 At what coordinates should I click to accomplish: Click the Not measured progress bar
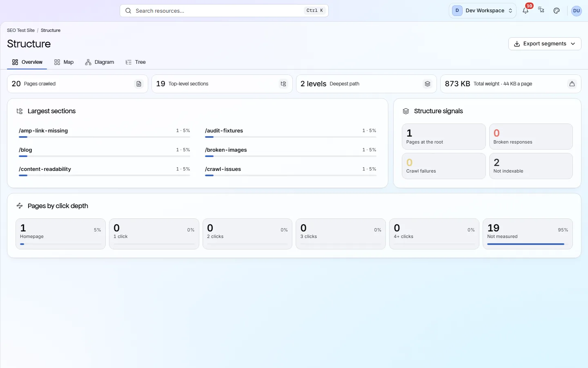528,244
